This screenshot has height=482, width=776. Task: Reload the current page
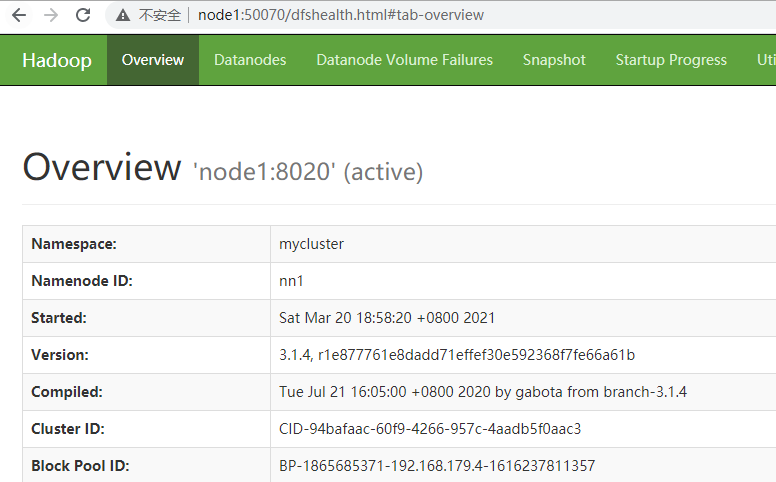[83, 15]
